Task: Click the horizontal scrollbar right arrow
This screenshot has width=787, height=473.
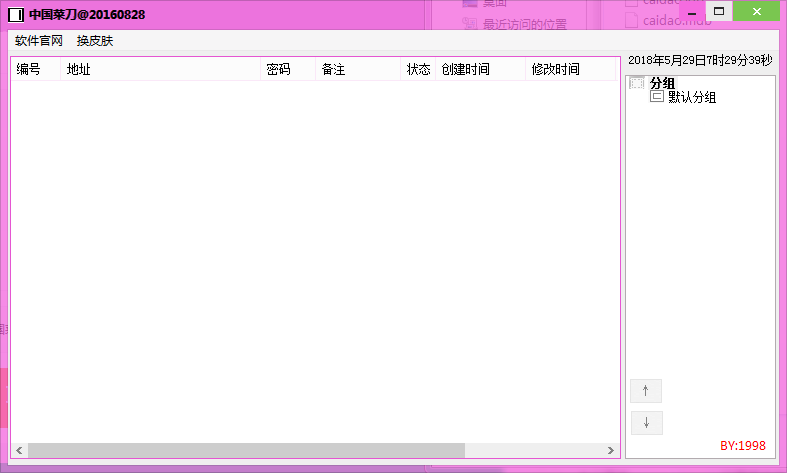Action: pos(610,450)
